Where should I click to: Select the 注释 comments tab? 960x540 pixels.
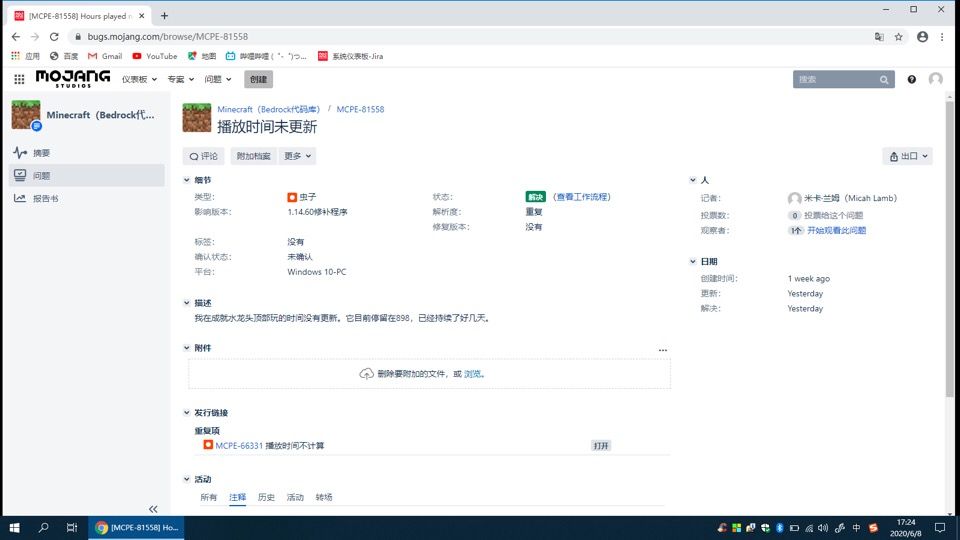(x=238, y=497)
